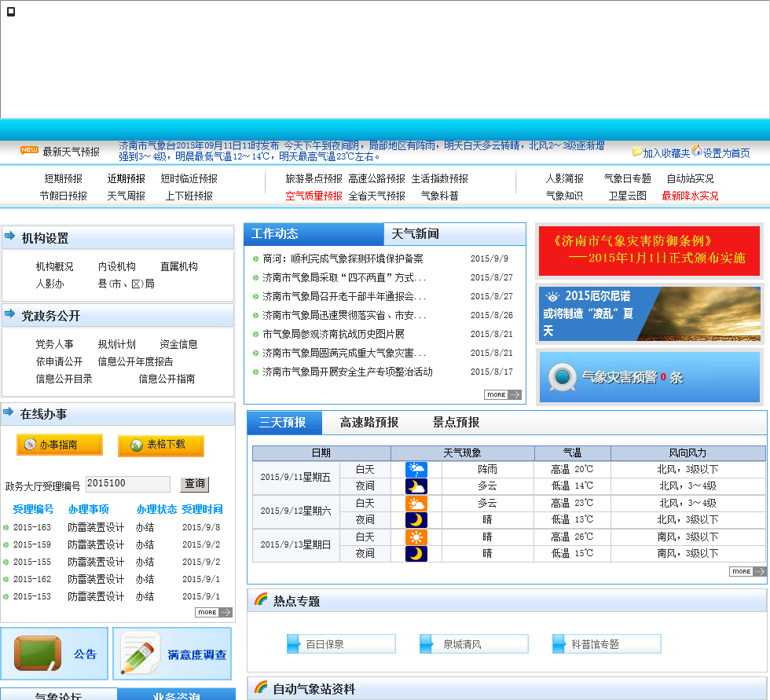The width and height of the screenshot is (770, 700).
Task: Click the sunny icon for 9/13 daytime
Action: tap(416, 537)
